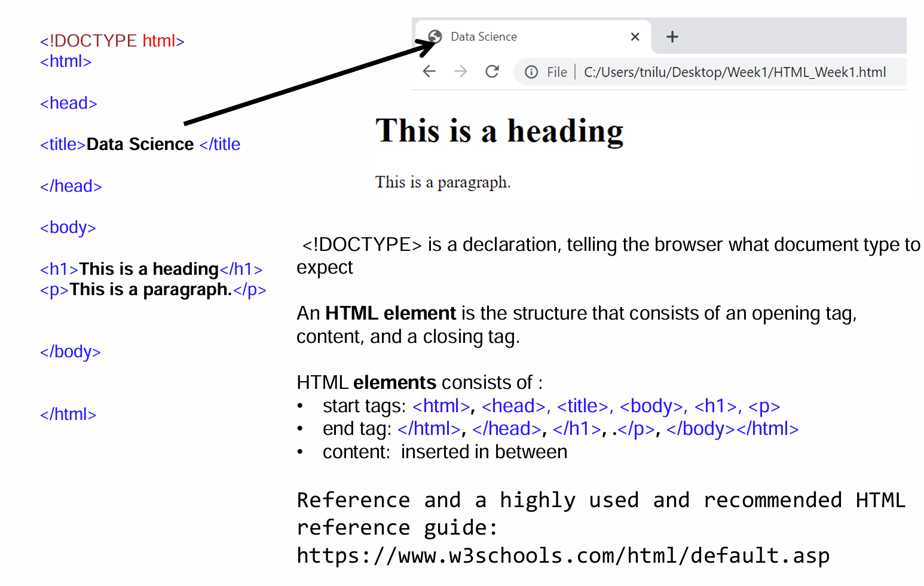Click the browser forward arrow
The height and width of the screenshot is (586, 924).
tap(460, 72)
